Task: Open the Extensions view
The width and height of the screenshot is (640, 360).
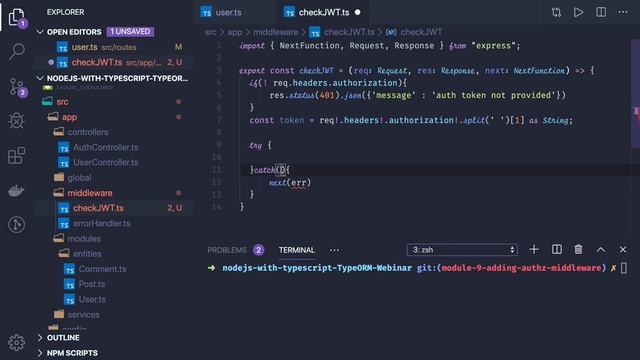Action: coord(16,156)
